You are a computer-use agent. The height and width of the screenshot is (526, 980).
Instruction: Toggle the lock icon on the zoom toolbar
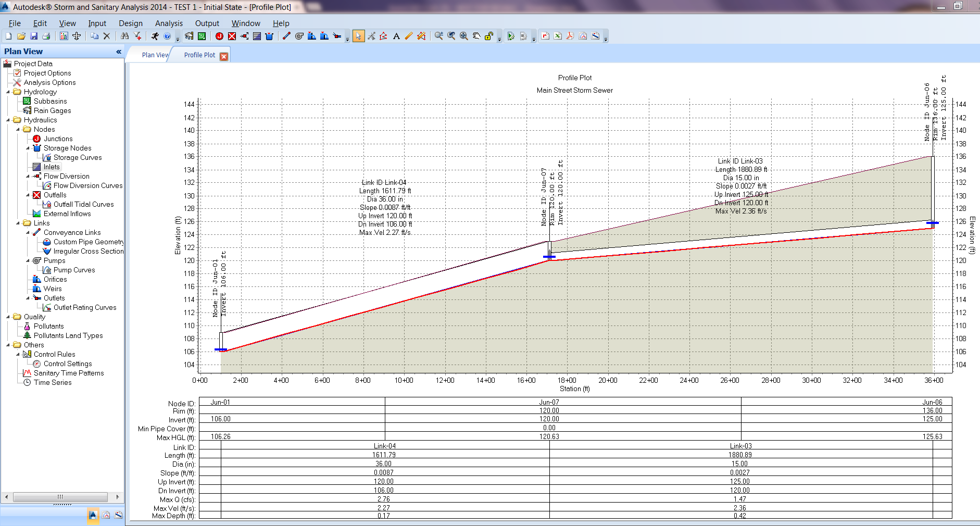[488, 36]
